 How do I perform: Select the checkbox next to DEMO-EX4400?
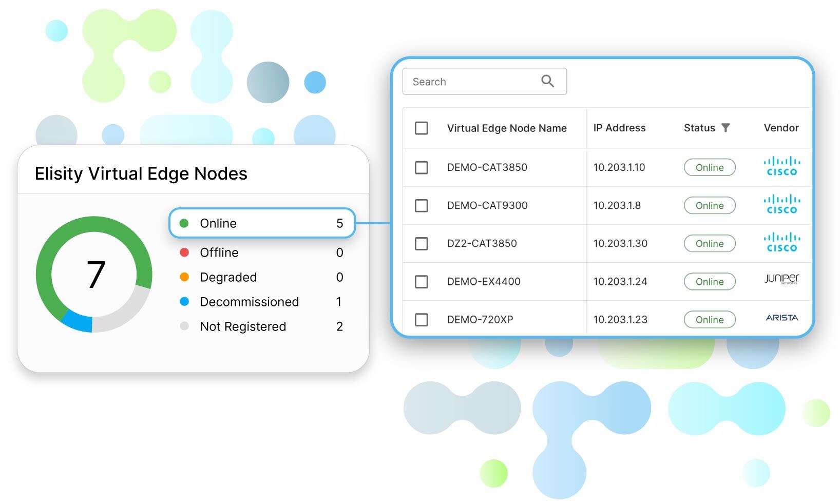point(421,281)
